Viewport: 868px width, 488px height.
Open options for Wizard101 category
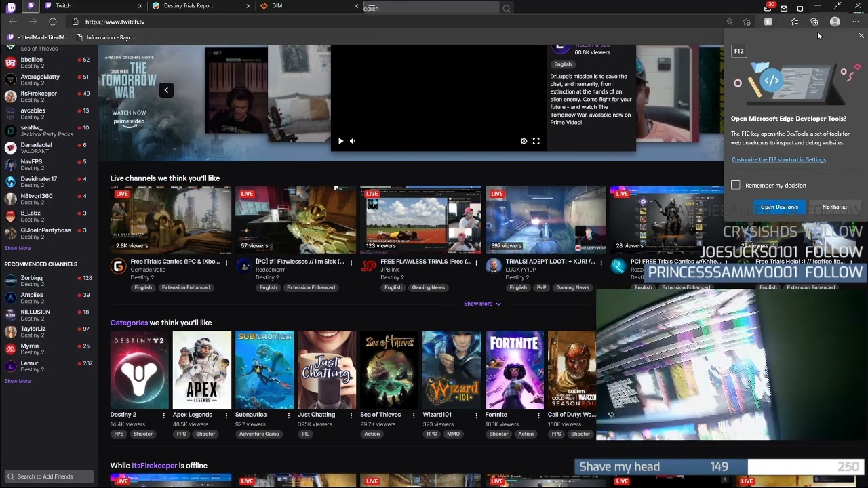476,415
